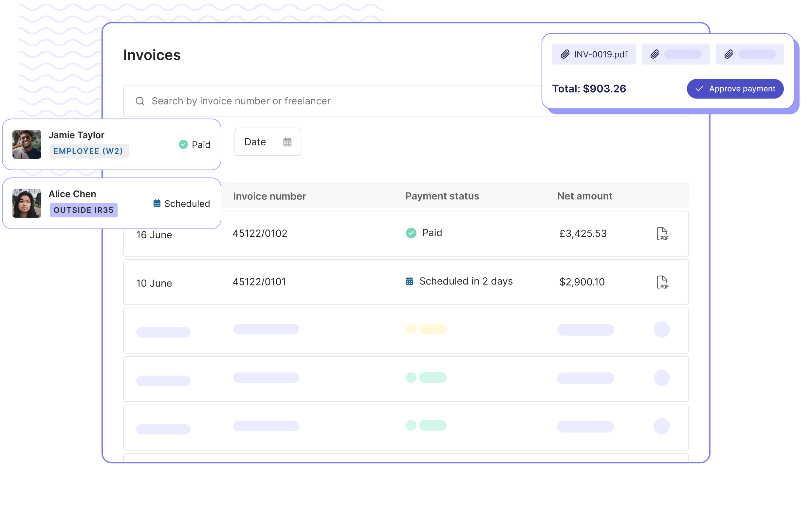
Task: Click the second attachment paperclip icon
Action: (x=655, y=54)
